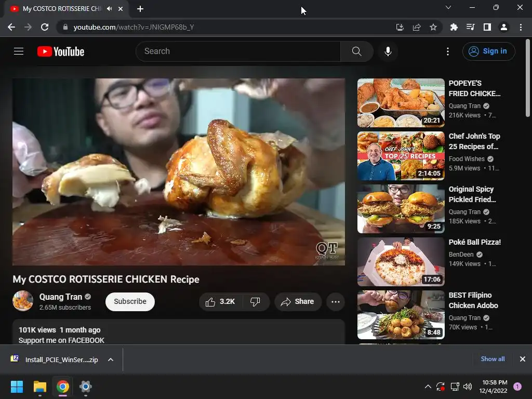Open Settings from the taskbar
Viewport: 532px width, 399px height.
point(86,387)
